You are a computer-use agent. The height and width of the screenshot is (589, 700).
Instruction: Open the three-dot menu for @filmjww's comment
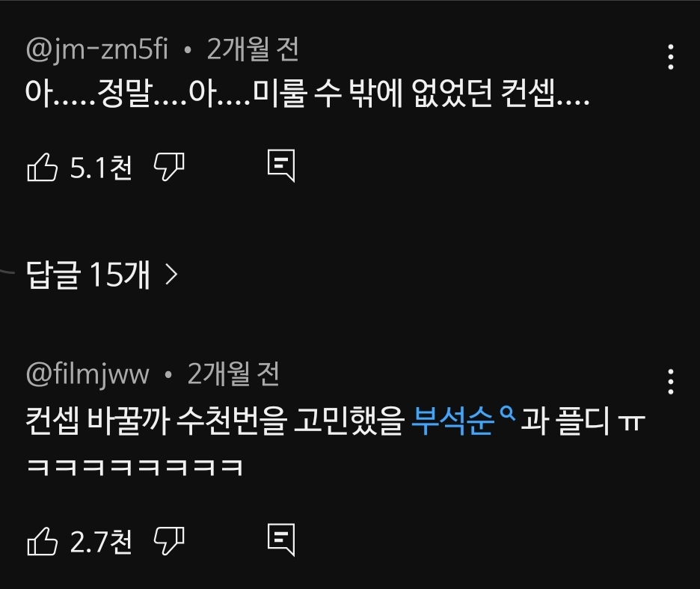coord(670,382)
